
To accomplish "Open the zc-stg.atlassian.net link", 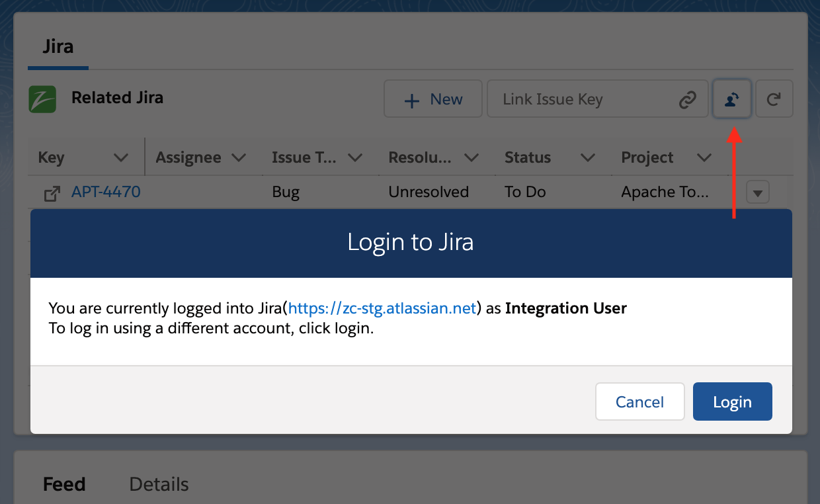I will 382,308.
